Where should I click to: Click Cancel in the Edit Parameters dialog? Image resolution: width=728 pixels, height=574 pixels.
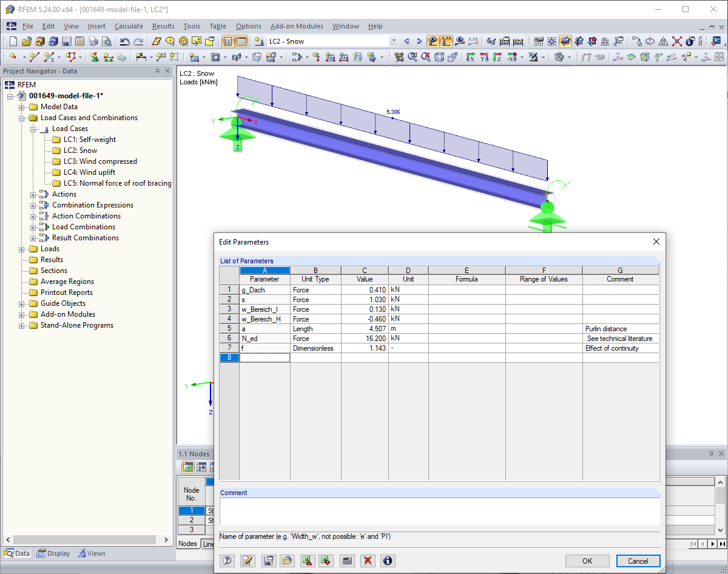(638, 561)
